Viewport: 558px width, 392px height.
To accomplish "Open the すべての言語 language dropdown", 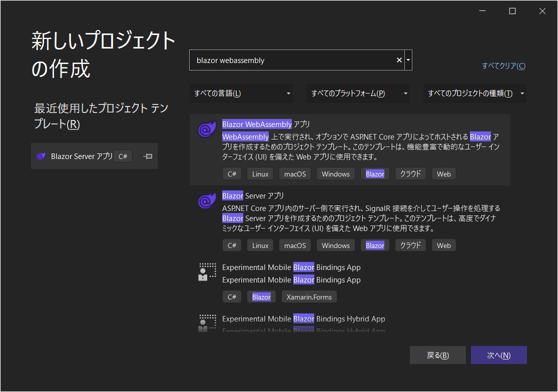I will click(x=241, y=93).
